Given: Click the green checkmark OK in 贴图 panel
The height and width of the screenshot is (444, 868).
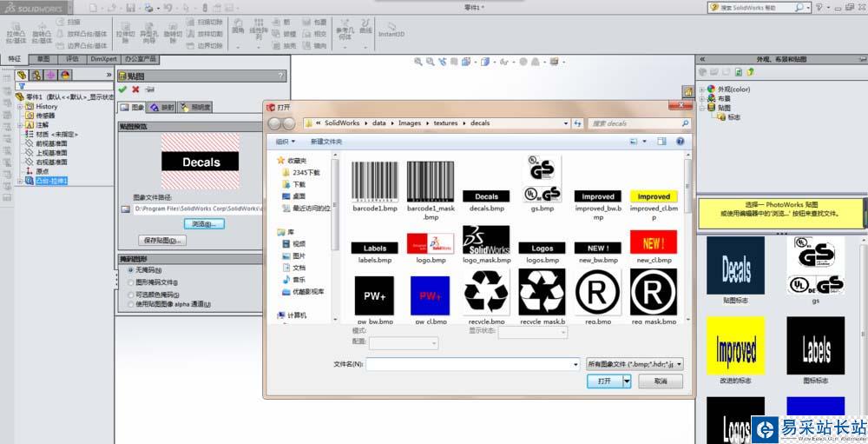Looking at the screenshot, I should [122, 89].
